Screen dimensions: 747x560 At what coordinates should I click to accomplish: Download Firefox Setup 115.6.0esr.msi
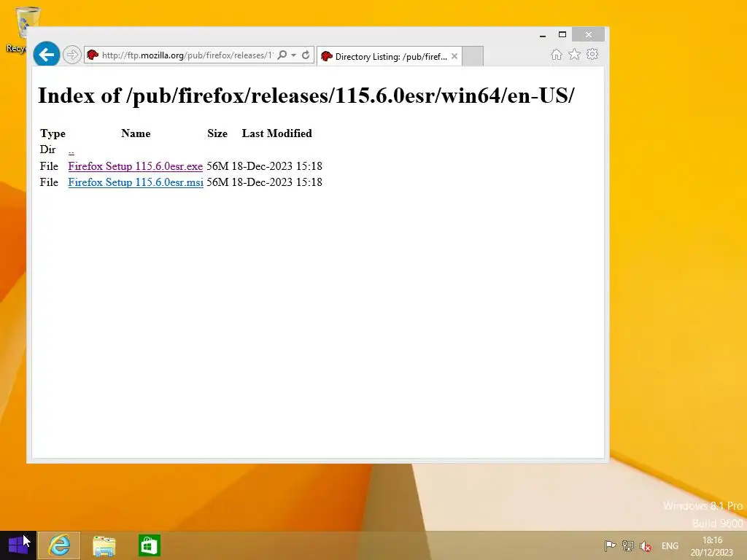136,182
